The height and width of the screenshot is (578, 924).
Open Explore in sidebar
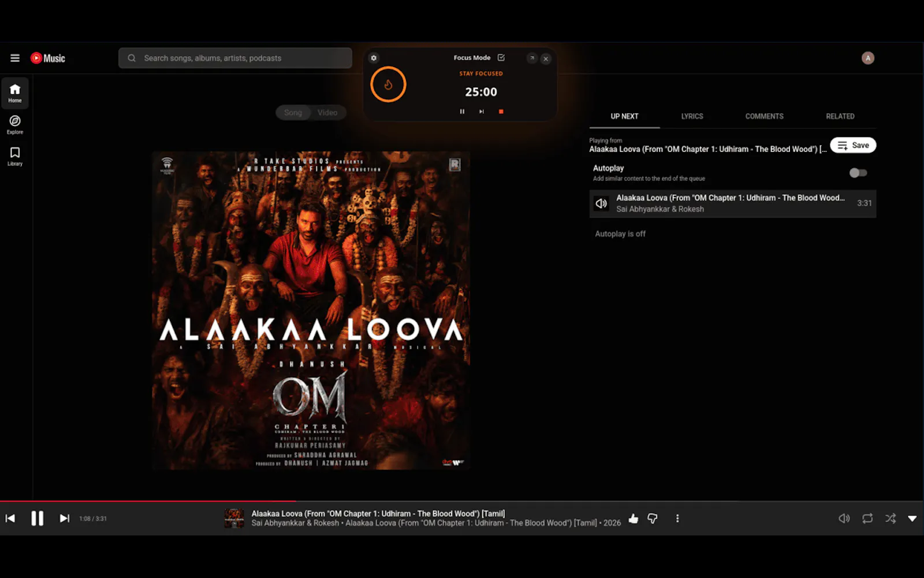click(15, 124)
